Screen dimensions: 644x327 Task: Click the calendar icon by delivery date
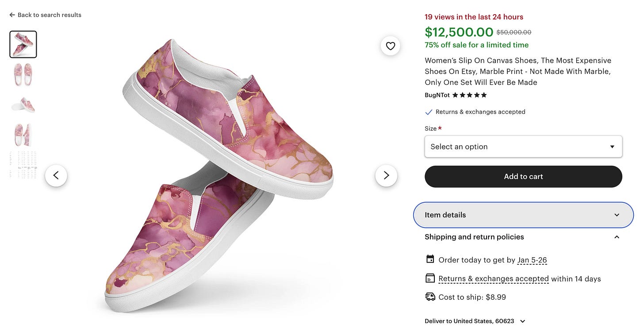click(x=430, y=259)
